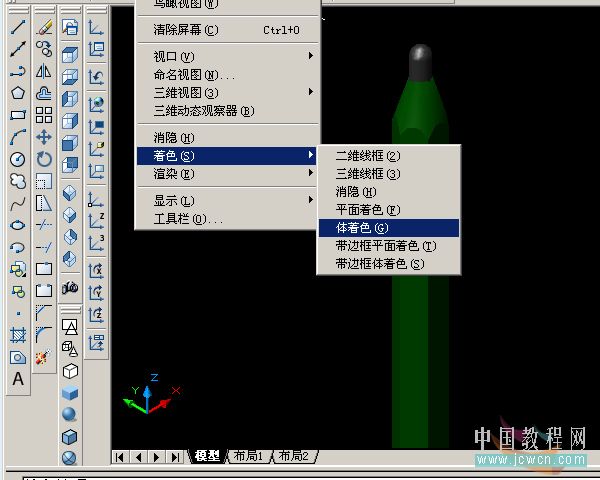Click the World UCS globe icon
Screen dimensions: 600x480
[x=96, y=104]
